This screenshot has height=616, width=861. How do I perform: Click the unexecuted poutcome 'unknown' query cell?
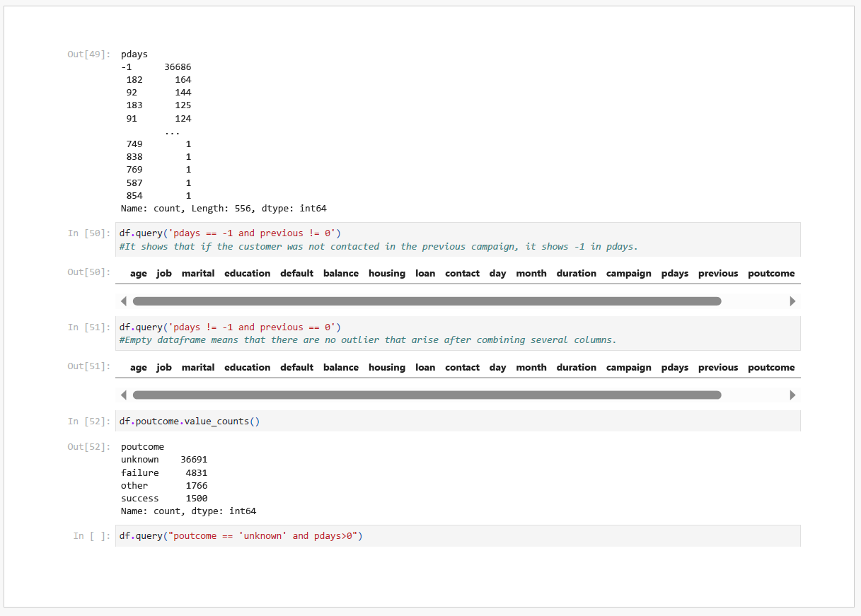[241, 536]
